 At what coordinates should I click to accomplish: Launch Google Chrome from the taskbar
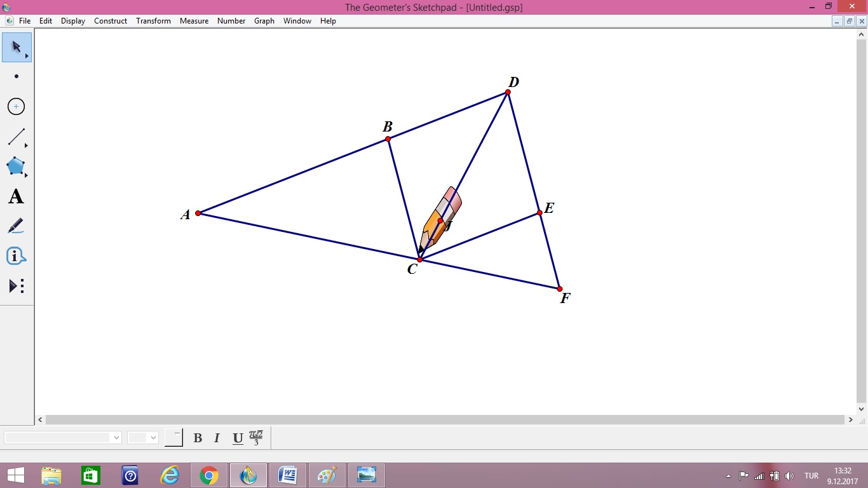[208, 475]
